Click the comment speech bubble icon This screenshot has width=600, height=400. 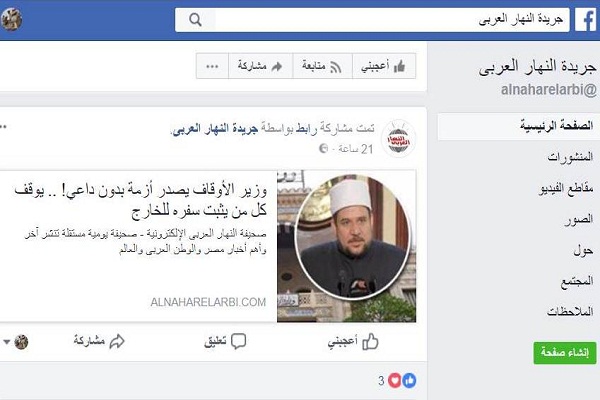pyautogui.click(x=238, y=341)
